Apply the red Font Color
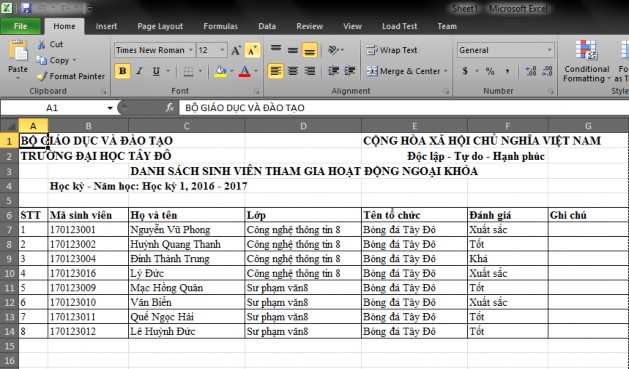 point(244,71)
